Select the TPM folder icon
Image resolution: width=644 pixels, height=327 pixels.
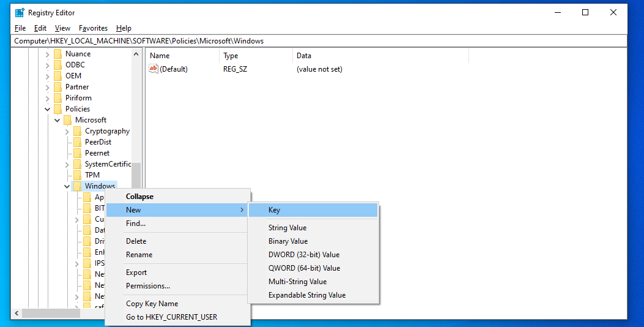77,175
